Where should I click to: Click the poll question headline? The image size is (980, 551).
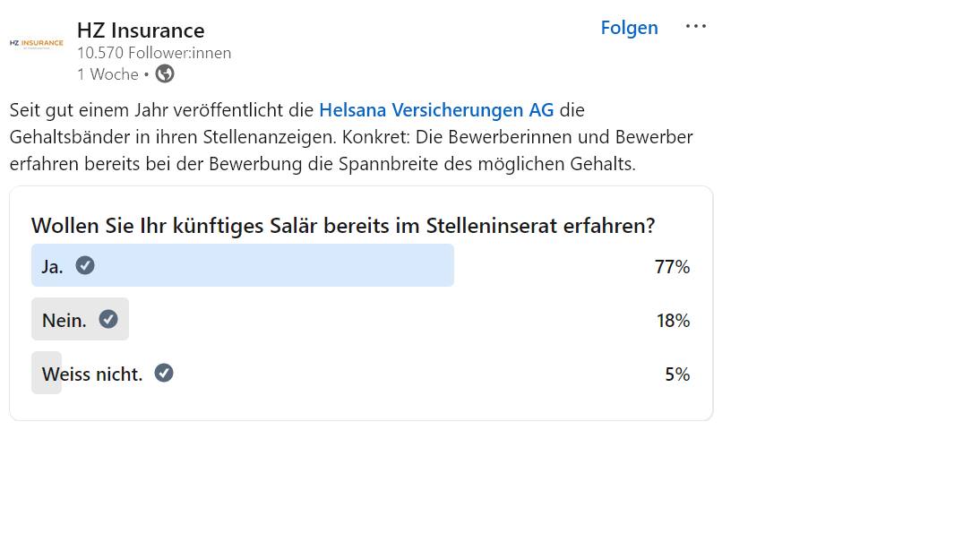[x=344, y=227]
